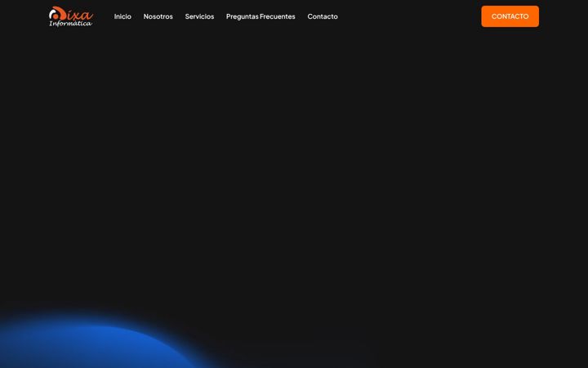The image size is (588, 368).
Task: Go to the Inicio page
Action: [x=122, y=16]
